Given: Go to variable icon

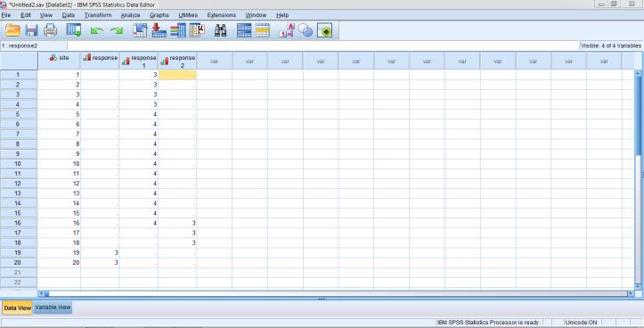Looking at the screenshot, I should (x=159, y=30).
